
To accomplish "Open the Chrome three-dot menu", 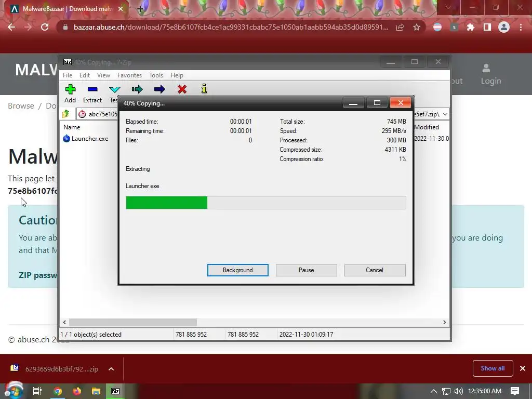I will tap(521, 27).
